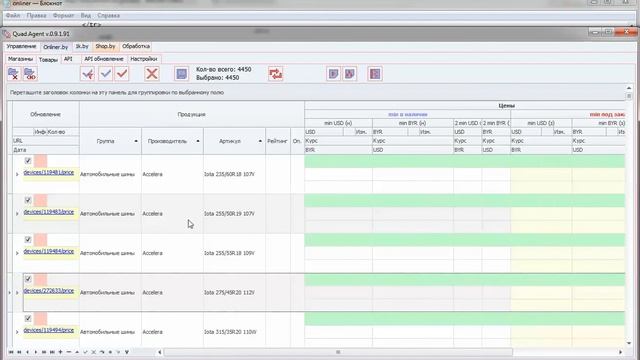Open Справка menu in Notepad window
The height and width of the screenshot is (360, 640).
pyautogui.click(x=109, y=16)
